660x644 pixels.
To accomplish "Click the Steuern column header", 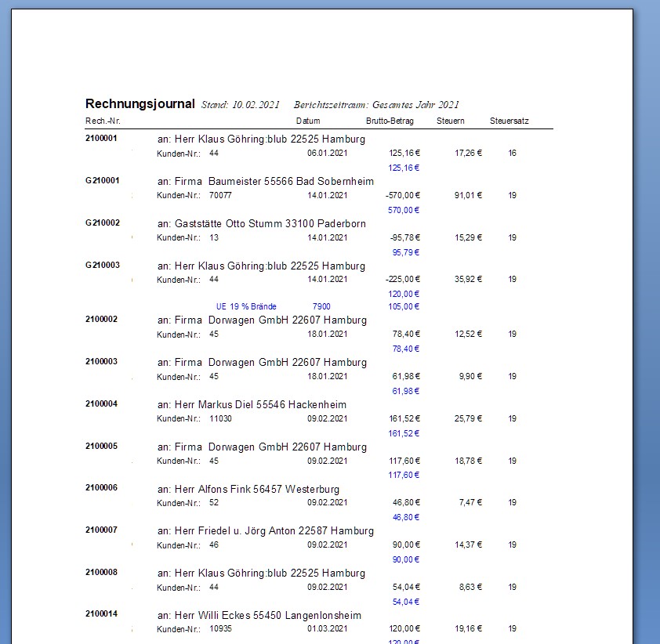I will tap(451, 121).
